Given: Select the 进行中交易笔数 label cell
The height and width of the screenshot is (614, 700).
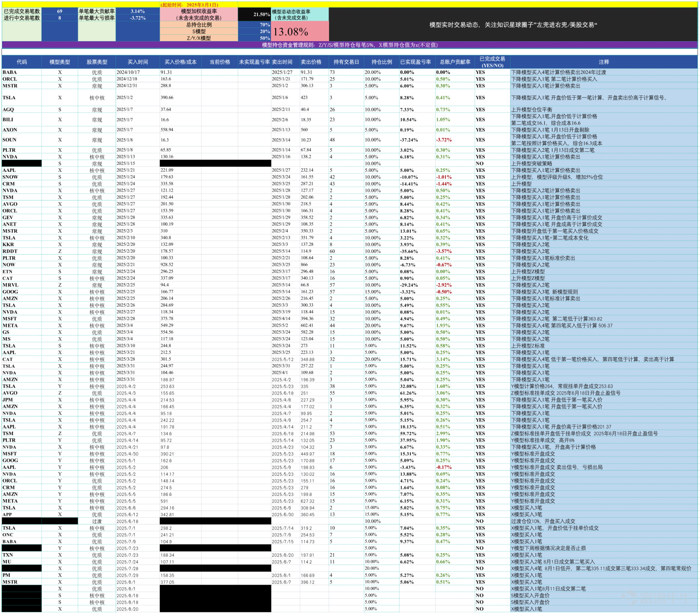Looking at the screenshot, I should tap(22, 18).
